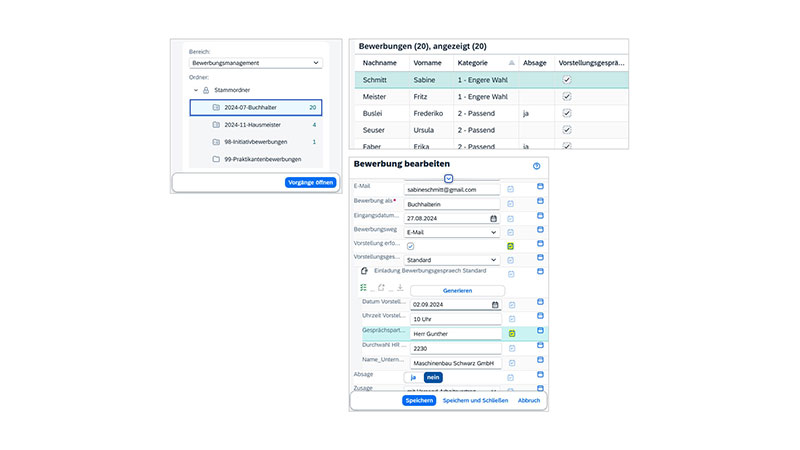Image resolution: width=800 pixels, height=450 pixels.
Task: Click calendar icon in Datum Vorstellung field
Action: pyautogui.click(x=494, y=305)
